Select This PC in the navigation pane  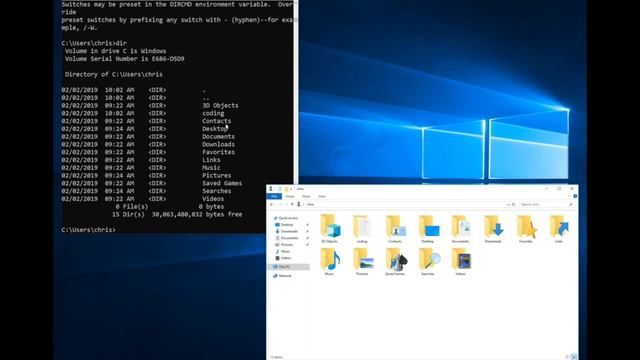point(288,267)
